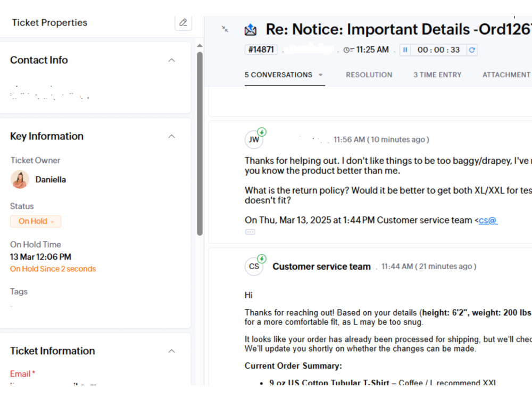Viewport: 532px width, 399px height.
Task: Click the Email required field label
Action: click(x=22, y=374)
